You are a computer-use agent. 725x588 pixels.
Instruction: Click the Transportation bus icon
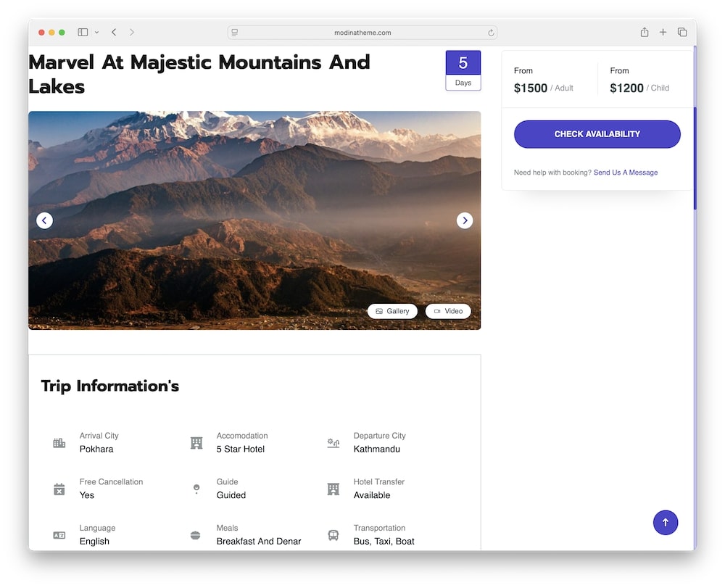pyautogui.click(x=333, y=535)
